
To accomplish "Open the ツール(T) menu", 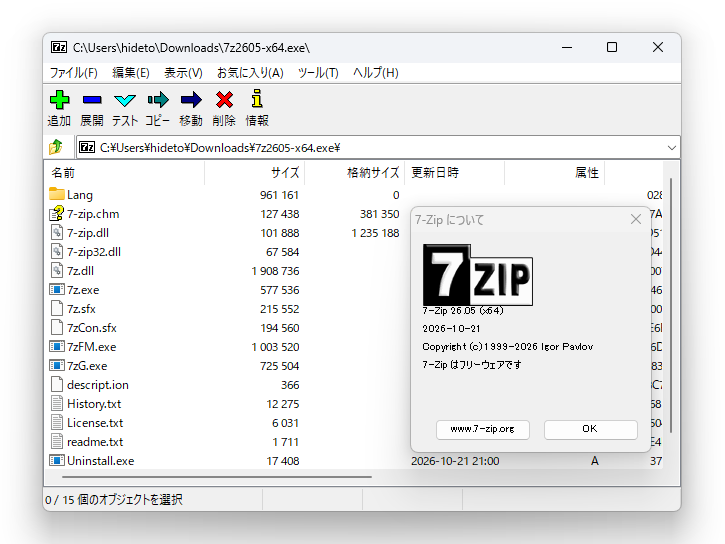I will coord(318,73).
